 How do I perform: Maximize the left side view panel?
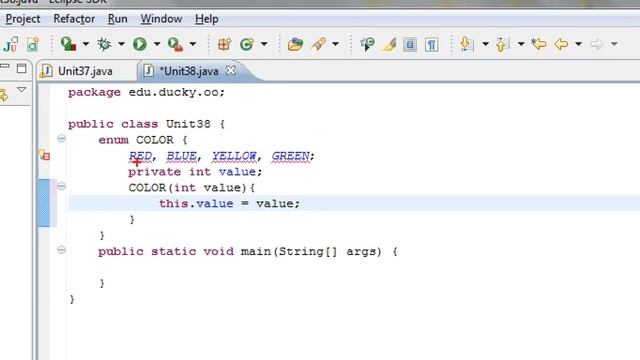point(22,68)
